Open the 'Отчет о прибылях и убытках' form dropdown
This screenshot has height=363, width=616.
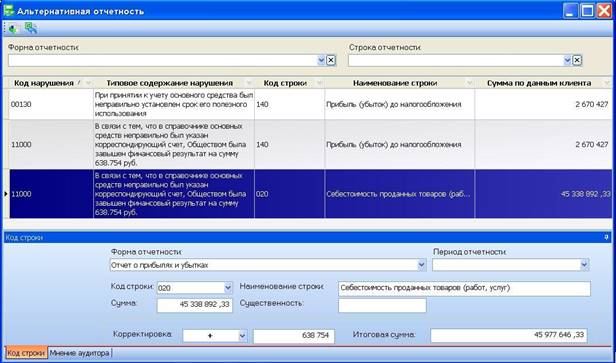click(422, 265)
